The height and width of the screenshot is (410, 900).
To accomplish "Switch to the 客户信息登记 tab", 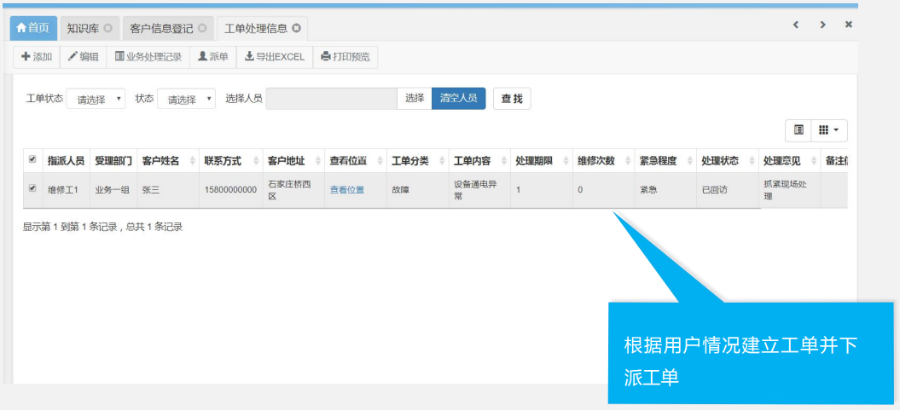I will (160, 27).
